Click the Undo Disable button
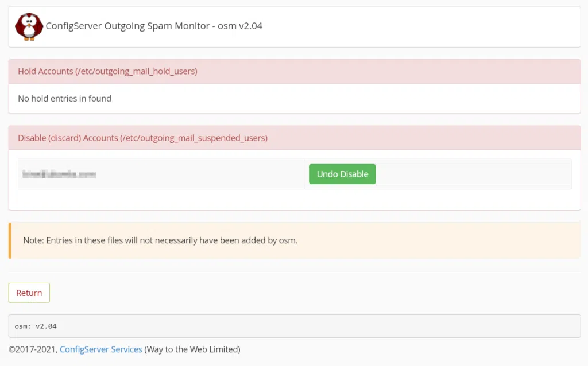This screenshot has height=366, width=588. 342,174
